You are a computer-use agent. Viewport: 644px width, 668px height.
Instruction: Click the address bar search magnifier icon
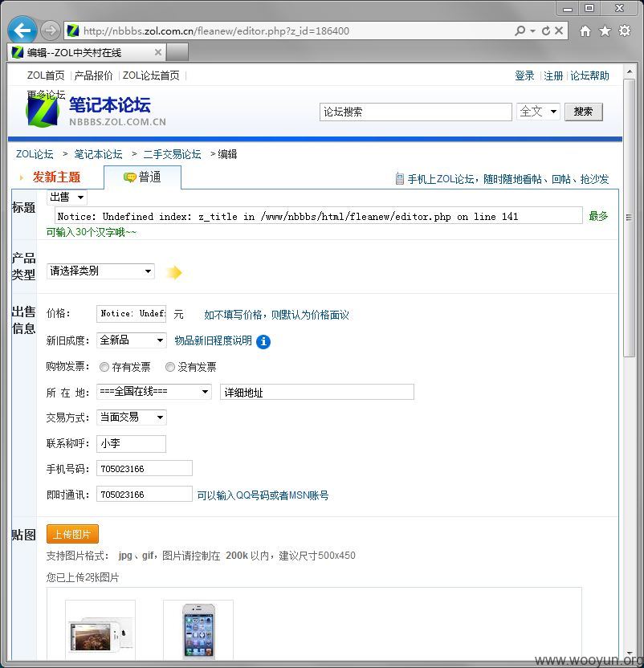click(x=520, y=31)
